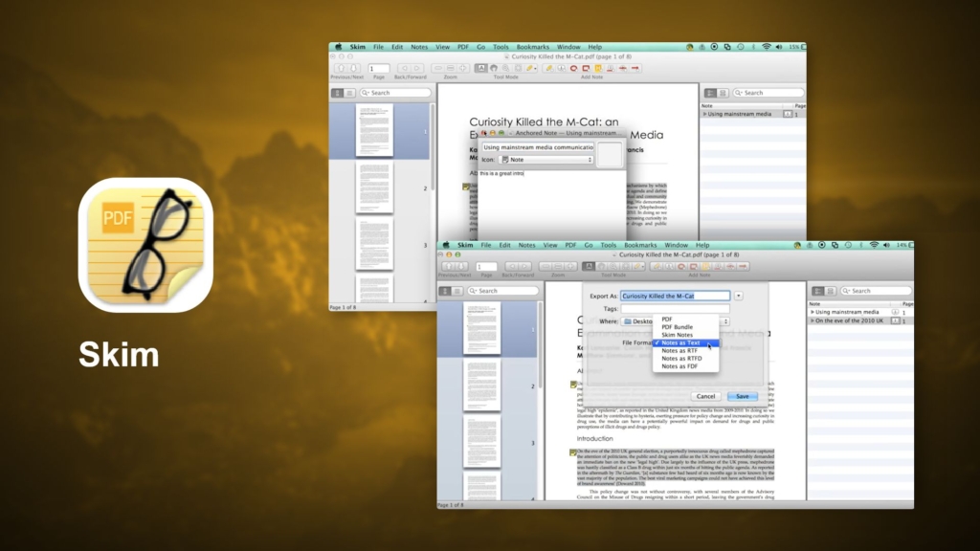Select the hand Scroll tool in back window

(494, 68)
